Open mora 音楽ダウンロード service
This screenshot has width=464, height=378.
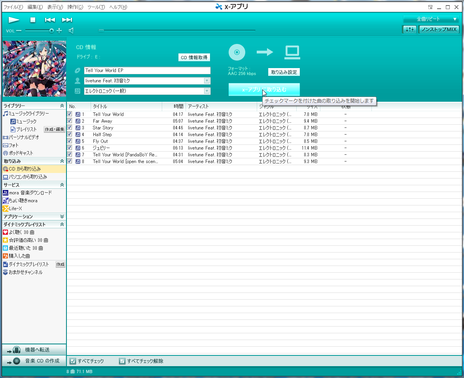point(27,193)
